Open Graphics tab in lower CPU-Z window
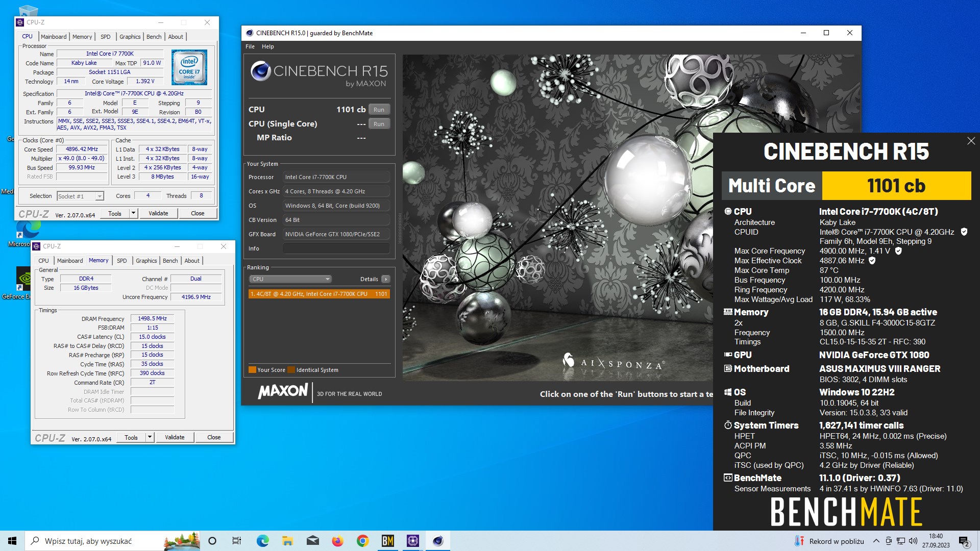The height and width of the screenshot is (551, 980). [x=146, y=261]
